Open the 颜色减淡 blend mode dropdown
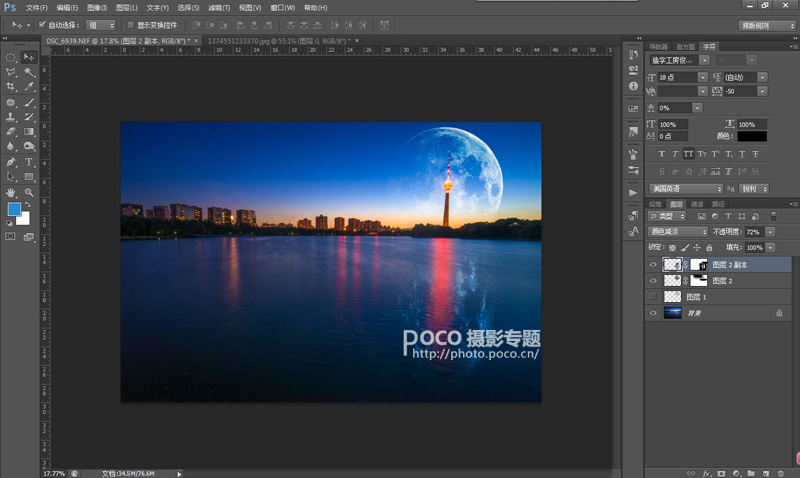Screen dimensions: 800x478 (678, 232)
